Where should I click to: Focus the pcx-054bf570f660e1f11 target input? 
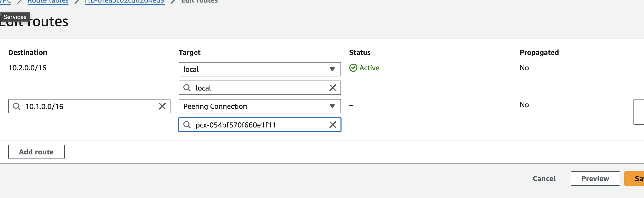[x=259, y=125]
